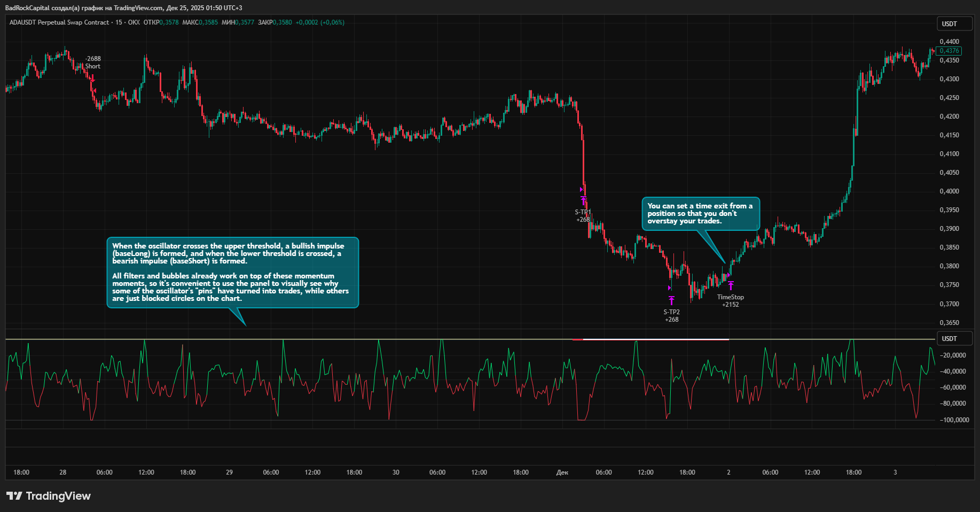Click the -60,0000 oscillator scale label

pyautogui.click(x=953, y=387)
